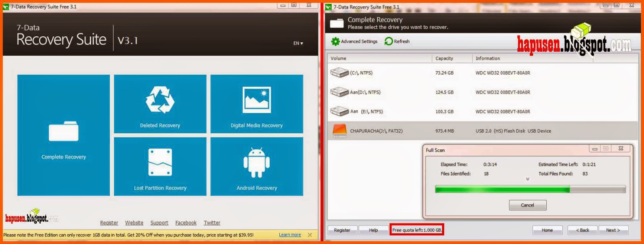Follow the Learn more link
Viewport: 644px width, 244px height.
coord(290,235)
